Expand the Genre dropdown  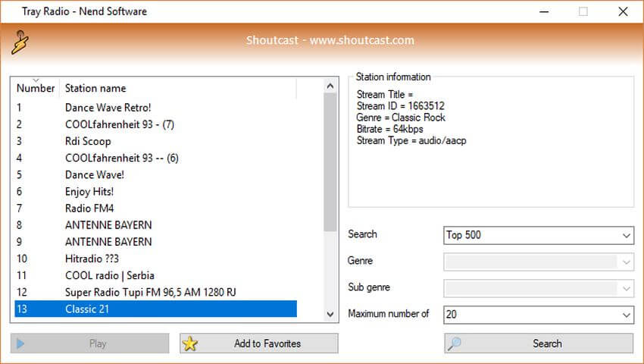(x=539, y=262)
